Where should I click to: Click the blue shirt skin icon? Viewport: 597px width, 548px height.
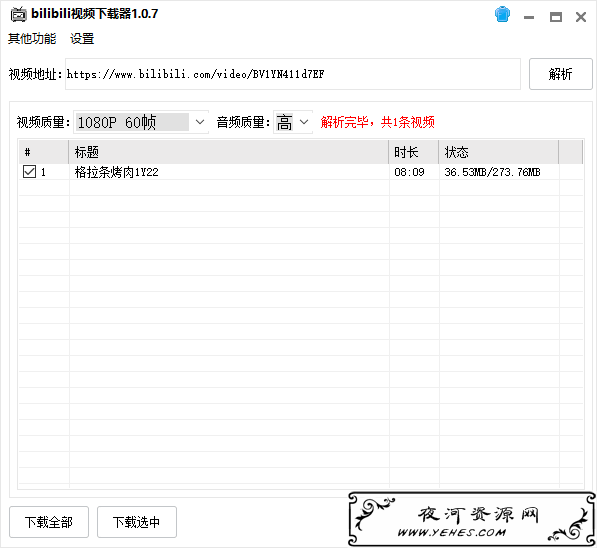pos(502,15)
